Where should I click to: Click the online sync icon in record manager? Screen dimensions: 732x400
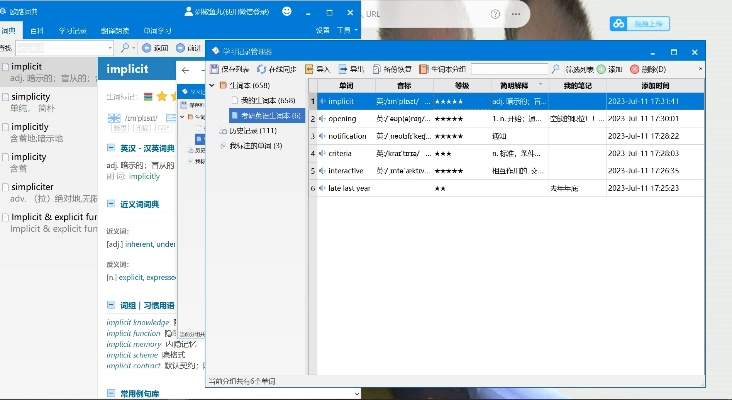(261, 69)
